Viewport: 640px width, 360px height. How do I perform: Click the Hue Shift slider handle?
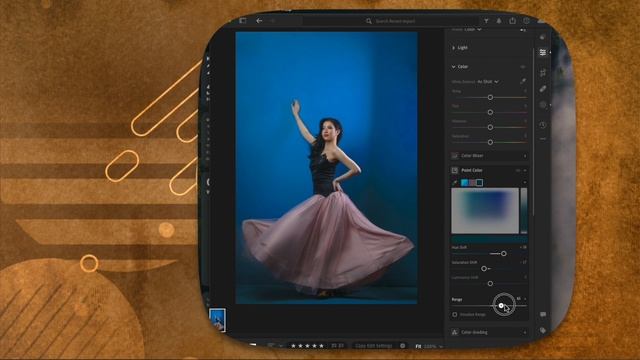pyautogui.click(x=504, y=253)
